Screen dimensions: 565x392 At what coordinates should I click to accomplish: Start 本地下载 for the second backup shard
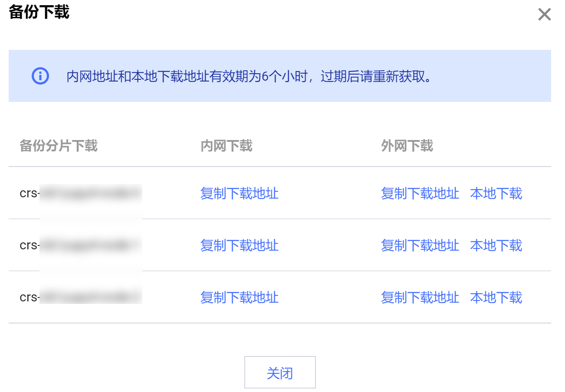point(496,245)
